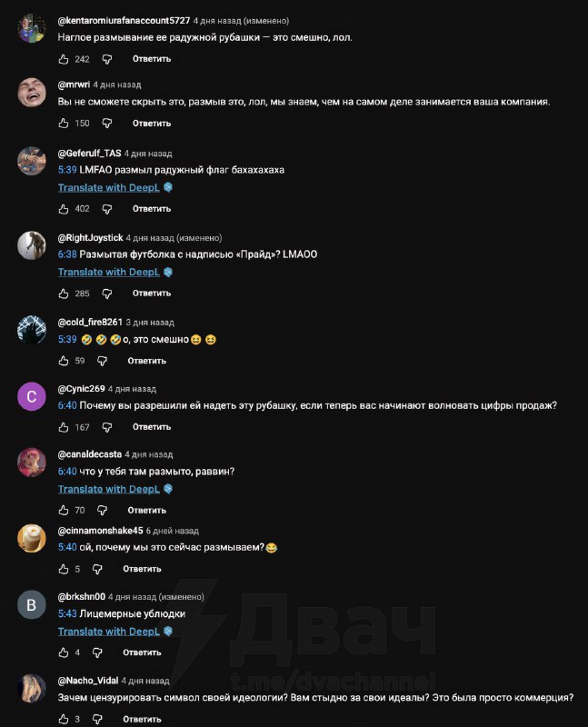Click Translate with DeepL under @RightJoystick comment

(109, 272)
